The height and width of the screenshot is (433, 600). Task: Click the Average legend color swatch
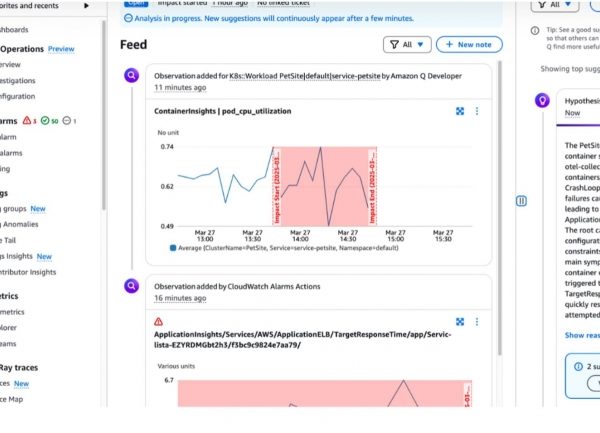(x=173, y=246)
